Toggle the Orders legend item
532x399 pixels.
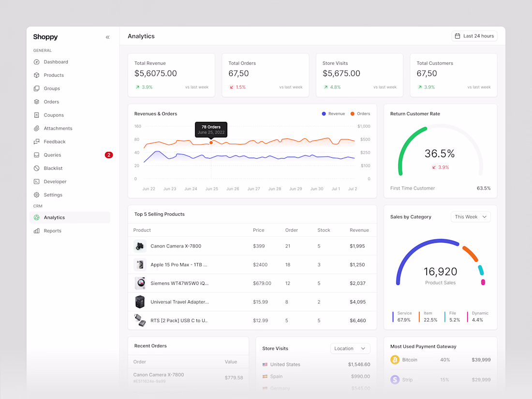coord(360,114)
